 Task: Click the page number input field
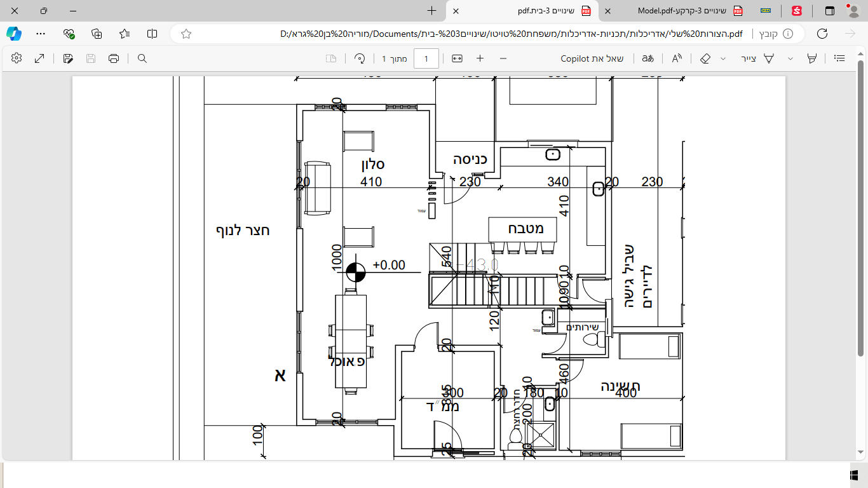pyautogui.click(x=426, y=59)
